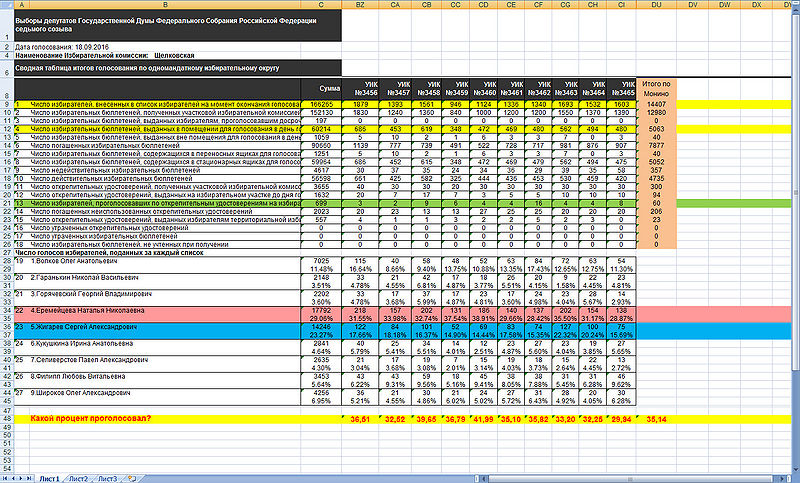
Task: Select the Монино total cell 14407
Action: [656, 104]
